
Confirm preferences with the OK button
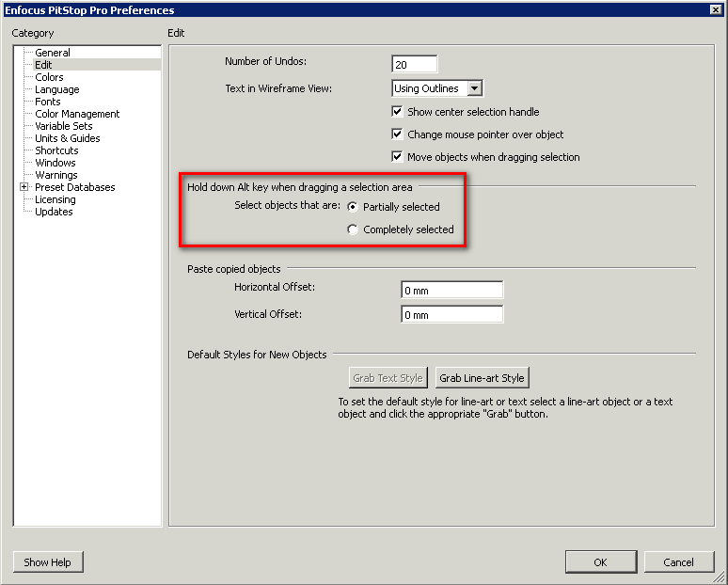coord(601,562)
